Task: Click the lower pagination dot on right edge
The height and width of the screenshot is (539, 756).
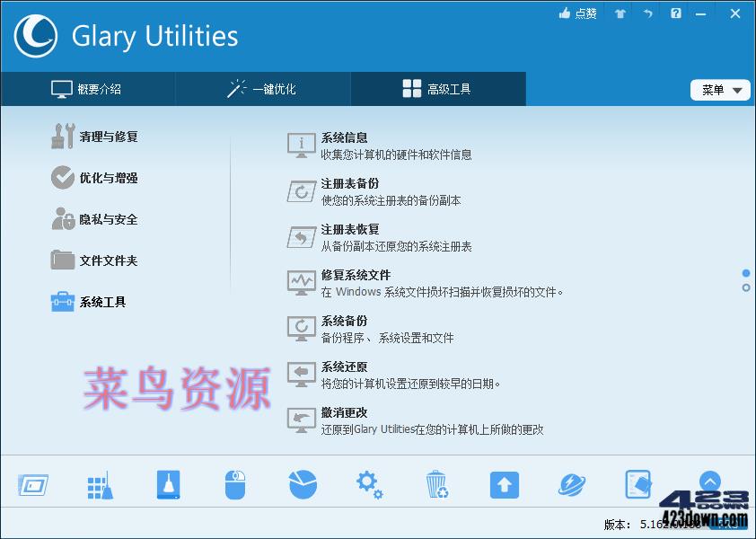Action: coord(745,287)
